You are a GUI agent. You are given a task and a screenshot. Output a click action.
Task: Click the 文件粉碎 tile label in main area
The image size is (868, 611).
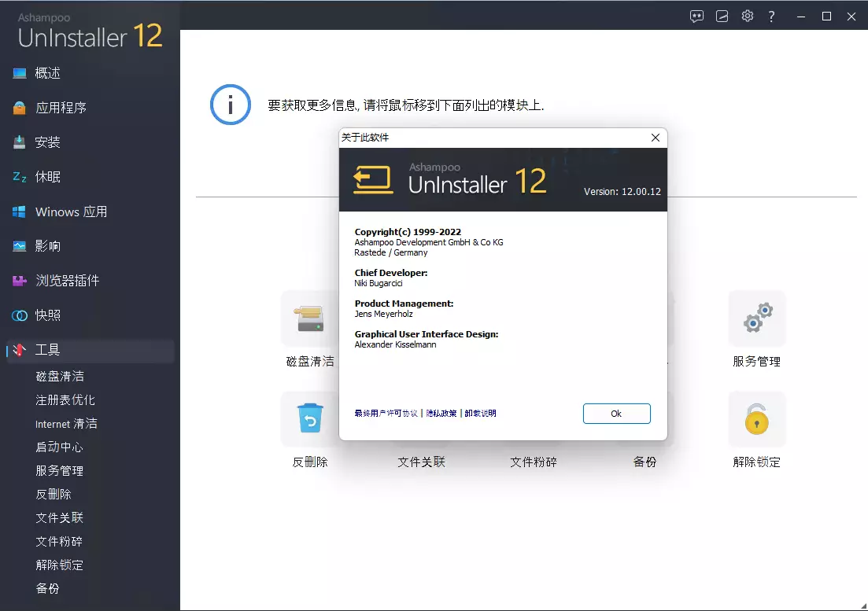[x=533, y=462]
